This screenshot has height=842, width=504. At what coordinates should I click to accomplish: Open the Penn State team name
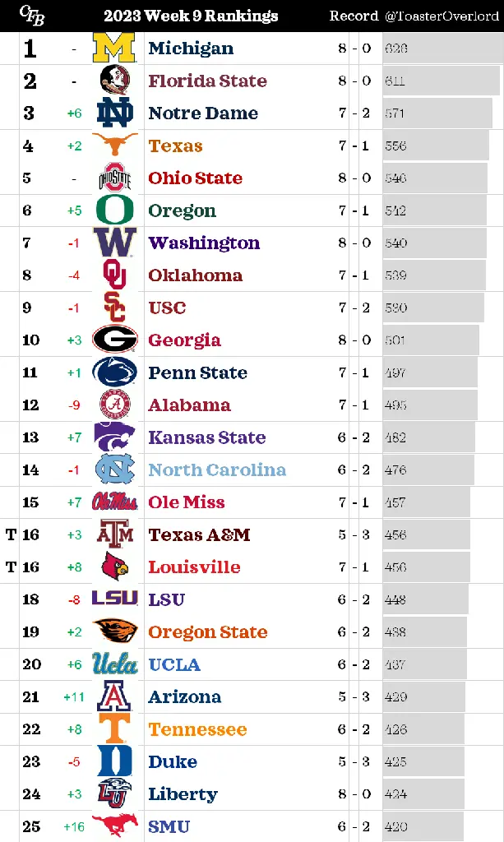pos(197,372)
